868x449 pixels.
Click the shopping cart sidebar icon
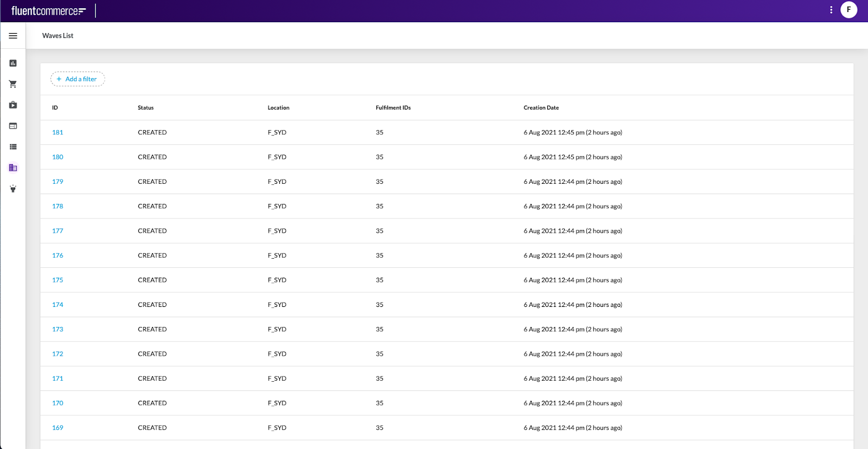pos(13,84)
